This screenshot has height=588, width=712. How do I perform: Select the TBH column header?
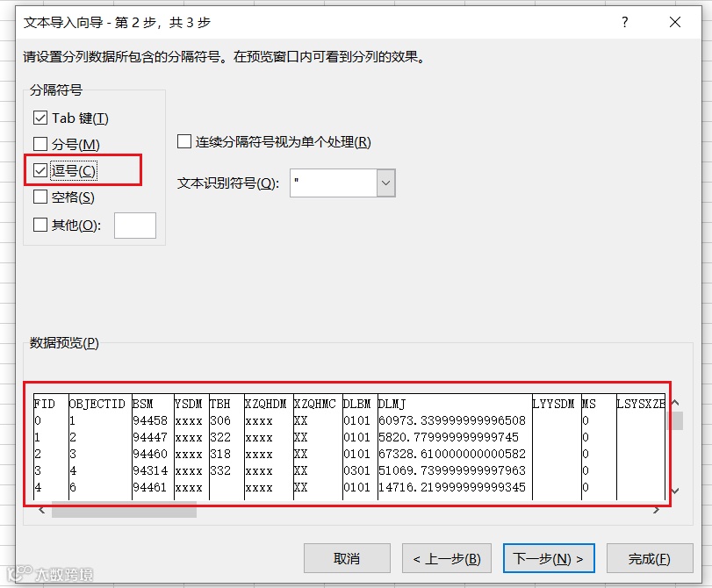(x=220, y=404)
